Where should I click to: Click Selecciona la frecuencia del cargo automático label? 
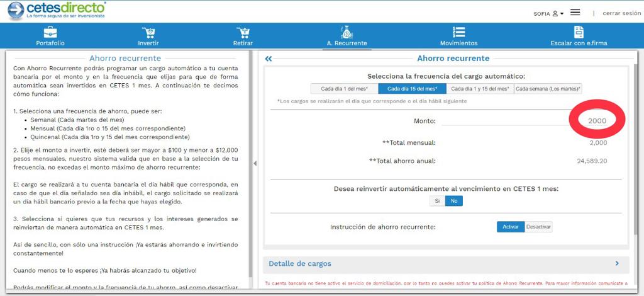tap(446, 76)
